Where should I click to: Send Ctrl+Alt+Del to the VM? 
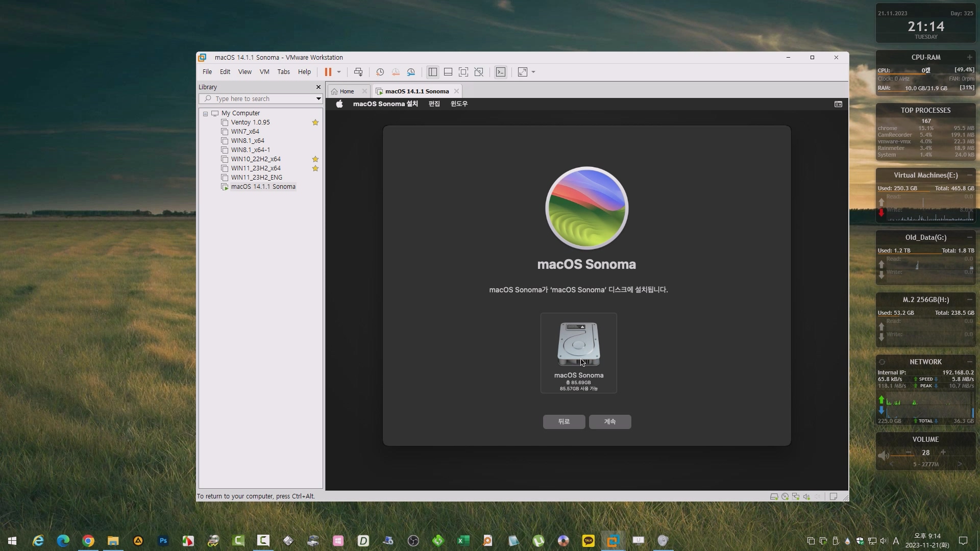coord(358,72)
